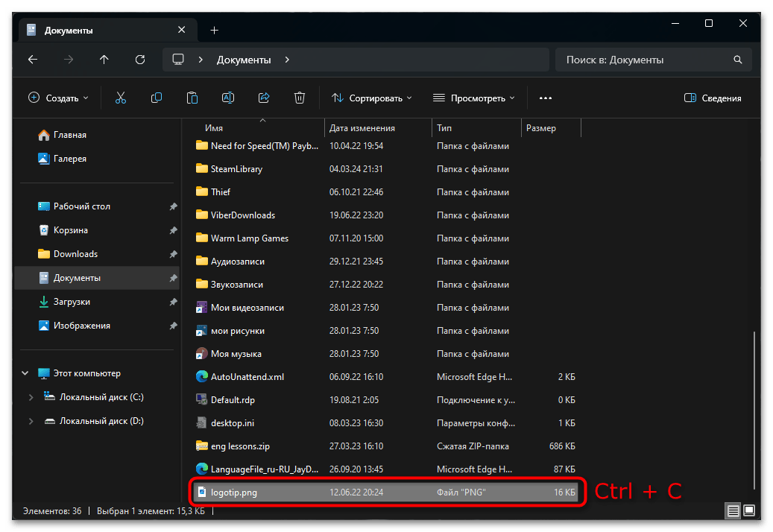Image resolution: width=773 pixels, height=532 pixels.
Task: Switch to large thumbnails view layout
Action: [749, 510]
